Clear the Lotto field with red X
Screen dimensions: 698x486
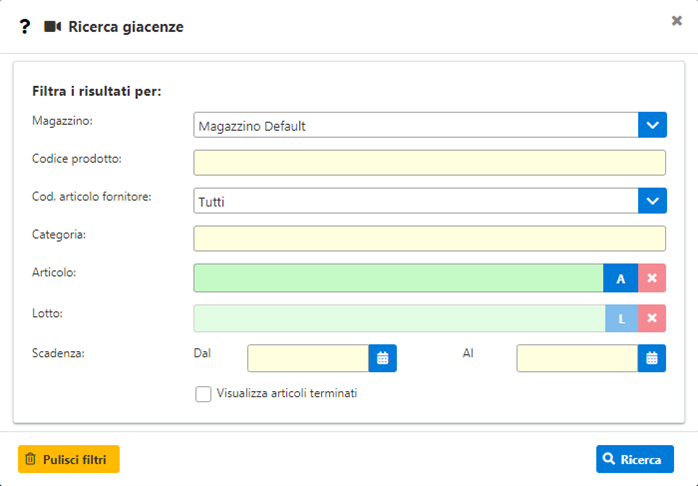652,318
